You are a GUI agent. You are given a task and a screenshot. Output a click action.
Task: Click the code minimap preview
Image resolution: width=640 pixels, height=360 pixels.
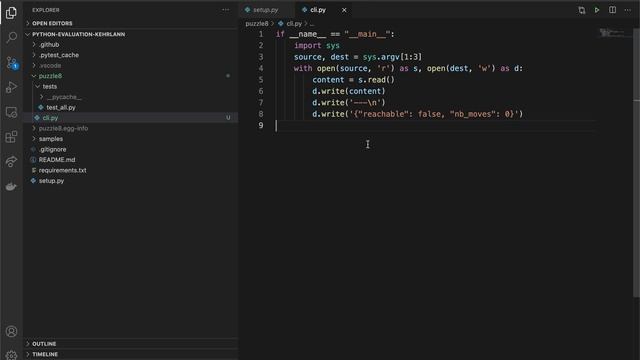point(614,33)
